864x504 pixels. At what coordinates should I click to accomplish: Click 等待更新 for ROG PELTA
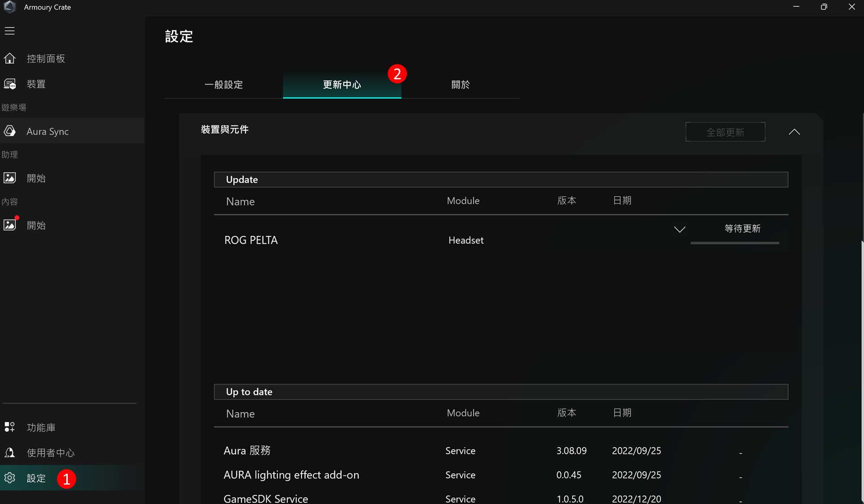(x=742, y=228)
